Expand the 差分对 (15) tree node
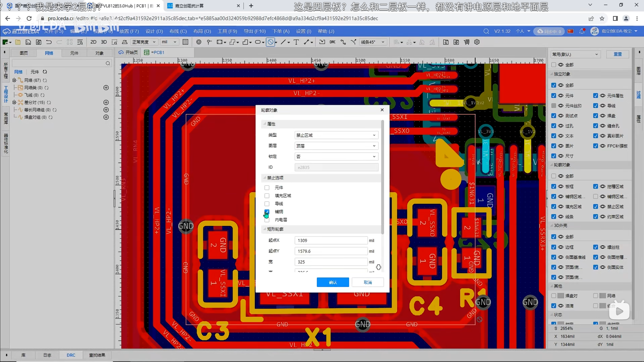The width and height of the screenshot is (644, 362). pos(14,102)
